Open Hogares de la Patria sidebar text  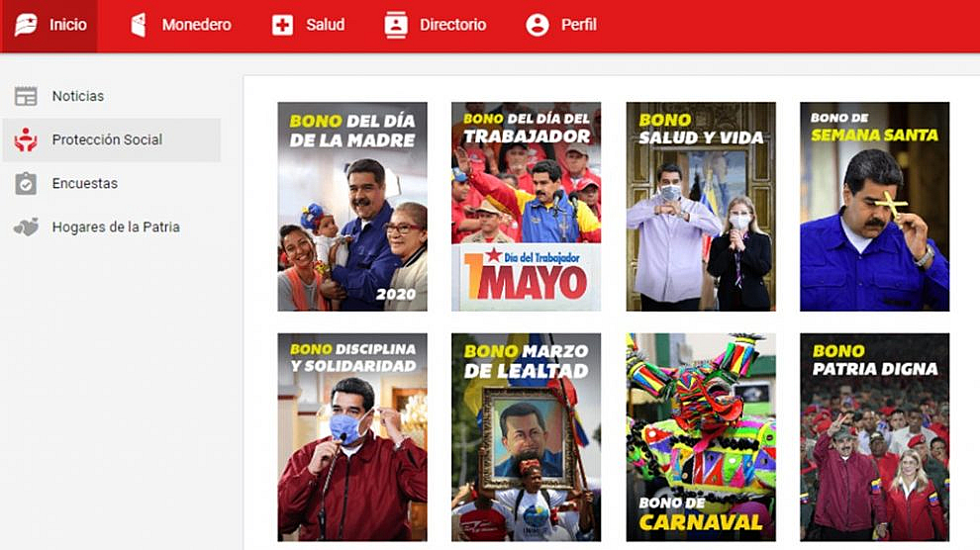116,228
